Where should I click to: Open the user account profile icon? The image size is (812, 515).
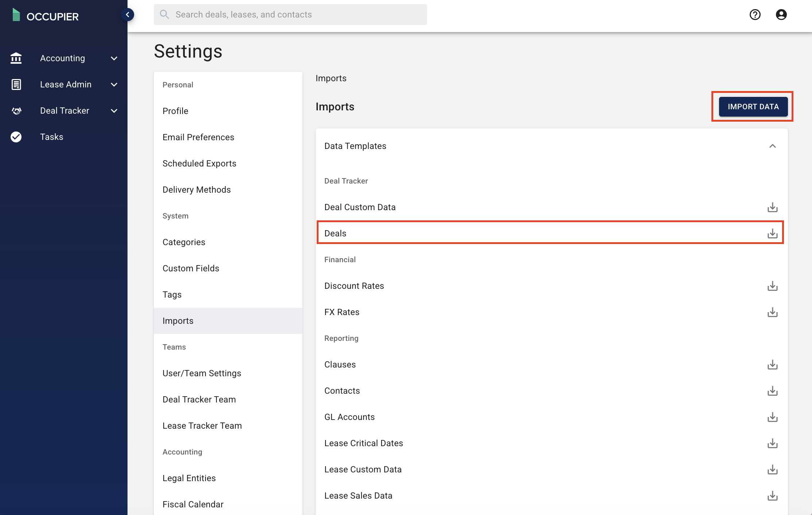(781, 15)
